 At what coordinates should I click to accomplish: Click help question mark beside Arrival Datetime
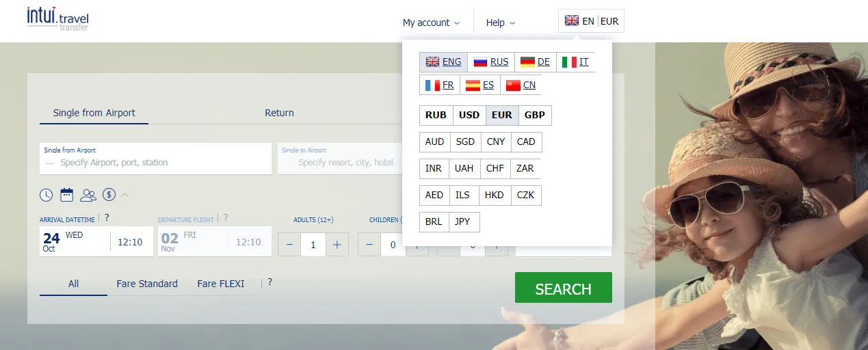click(107, 218)
